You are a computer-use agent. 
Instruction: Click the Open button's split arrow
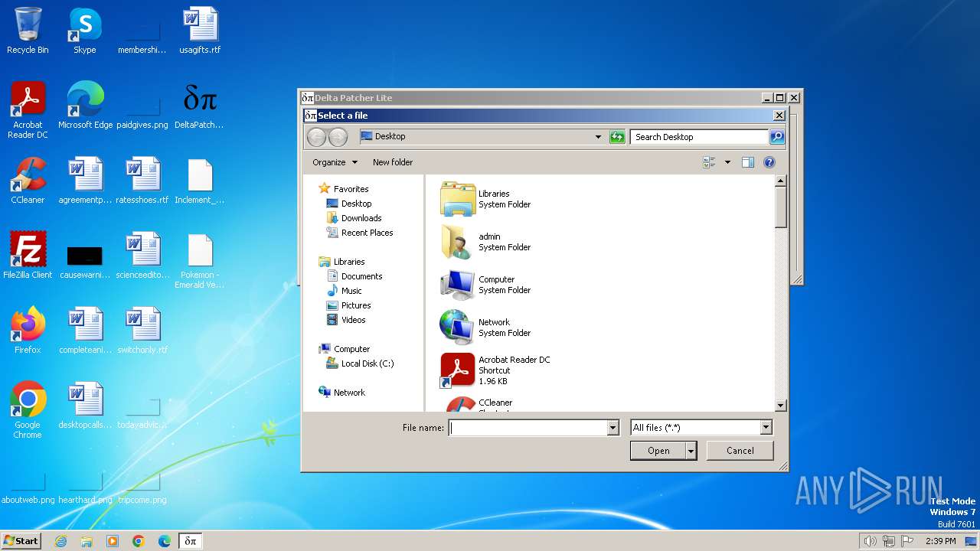pos(691,451)
